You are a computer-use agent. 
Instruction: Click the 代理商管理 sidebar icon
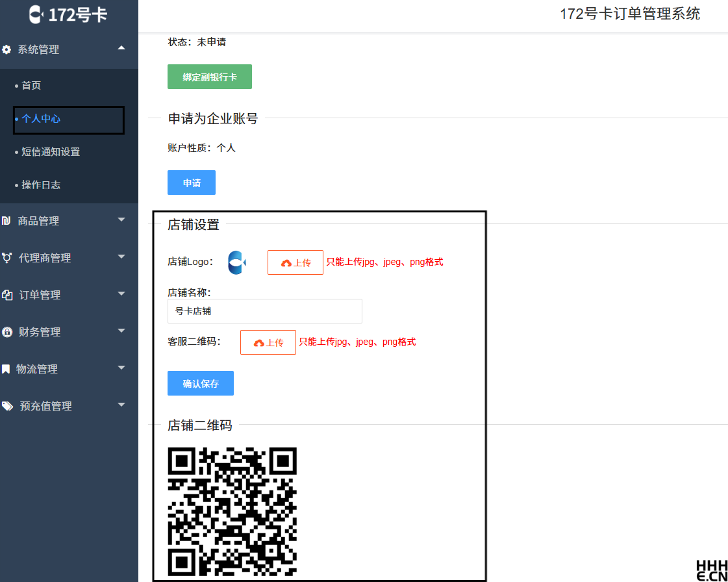[7, 257]
